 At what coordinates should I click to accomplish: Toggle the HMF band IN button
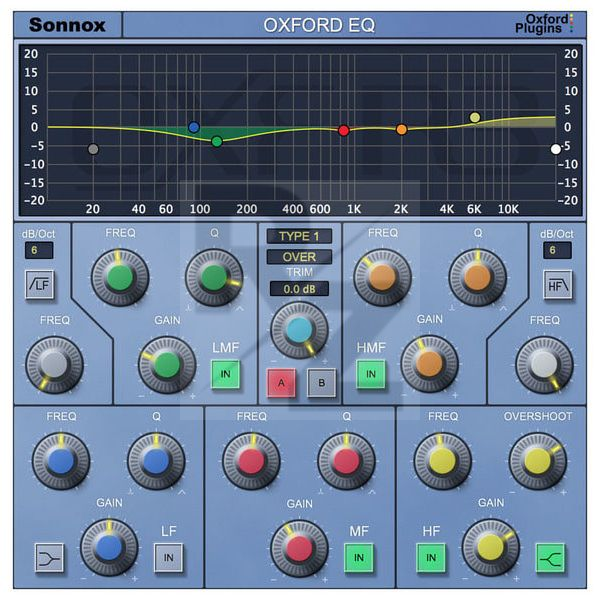(x=370, y=374)
